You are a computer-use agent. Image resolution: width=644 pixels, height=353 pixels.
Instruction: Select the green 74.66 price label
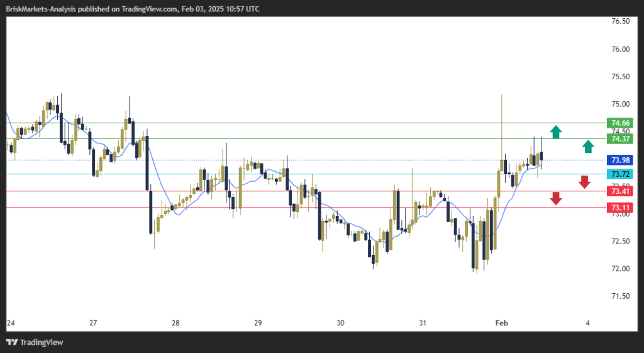click(620, 123)
